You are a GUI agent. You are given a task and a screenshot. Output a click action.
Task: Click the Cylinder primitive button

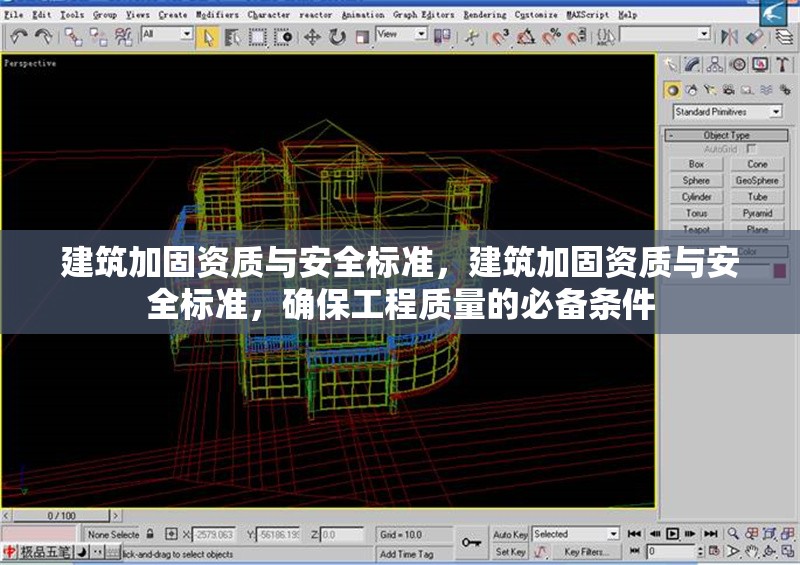coord(696,197)
